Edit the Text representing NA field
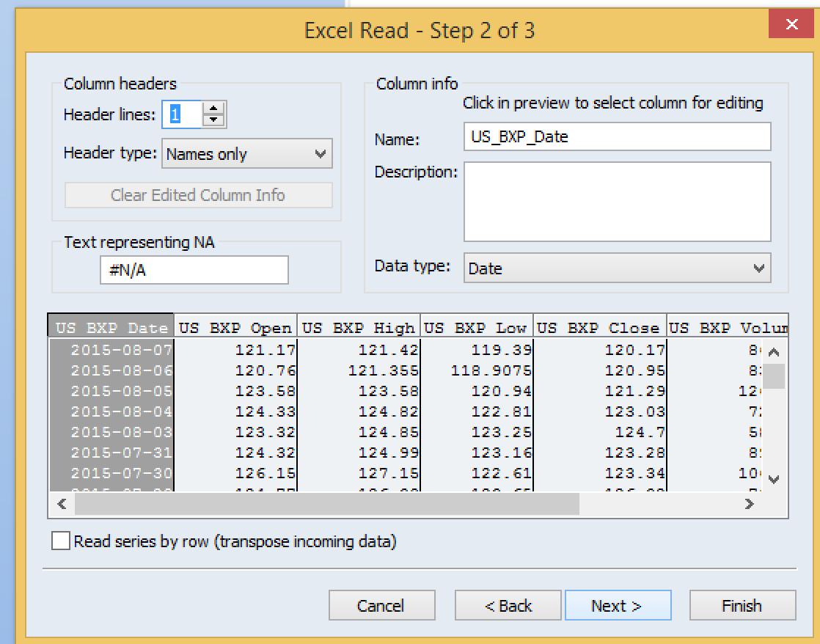The image size is (820, 644). coord(194,270)
